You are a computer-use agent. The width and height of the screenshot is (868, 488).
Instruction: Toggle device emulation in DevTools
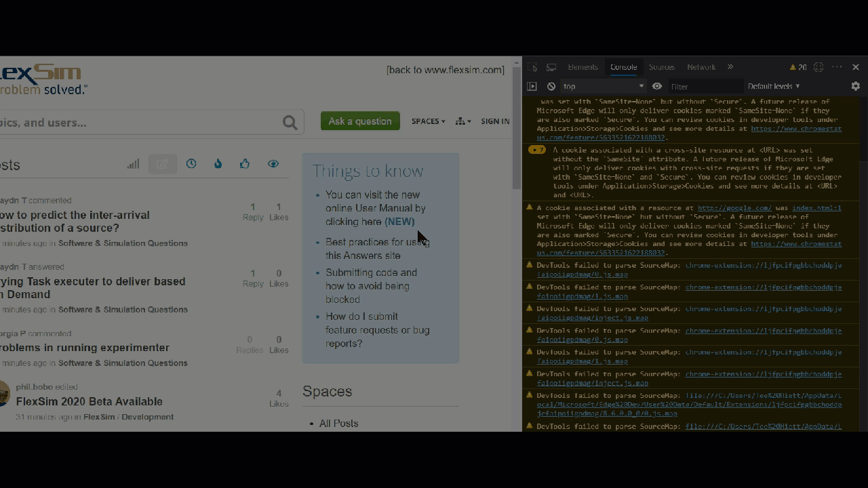(x=551, y=67)
